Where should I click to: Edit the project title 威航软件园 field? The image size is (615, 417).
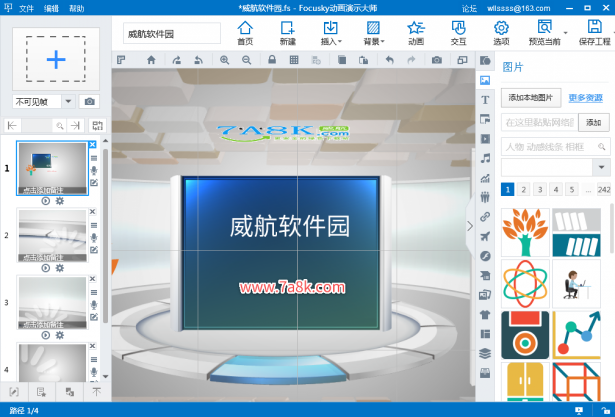point(171,33)
